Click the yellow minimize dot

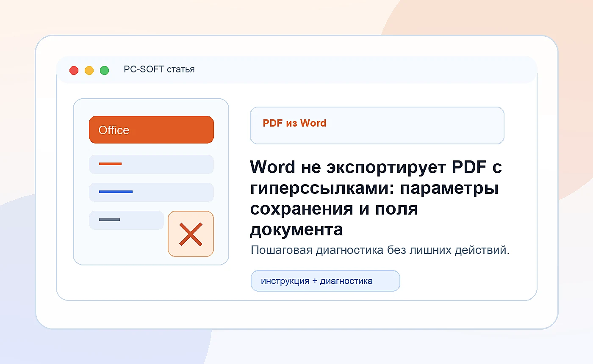89,70
